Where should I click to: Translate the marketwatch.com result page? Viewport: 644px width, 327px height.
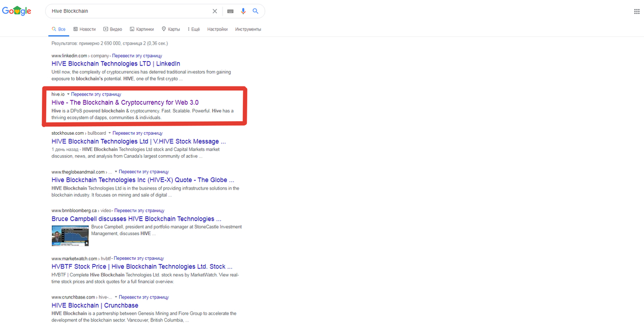click(x=138, y=258)
